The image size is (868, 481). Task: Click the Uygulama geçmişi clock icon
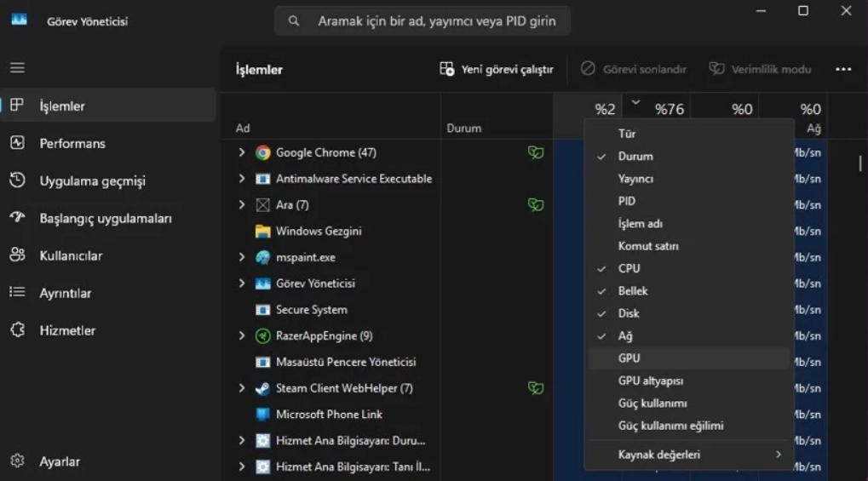[17, 180]
